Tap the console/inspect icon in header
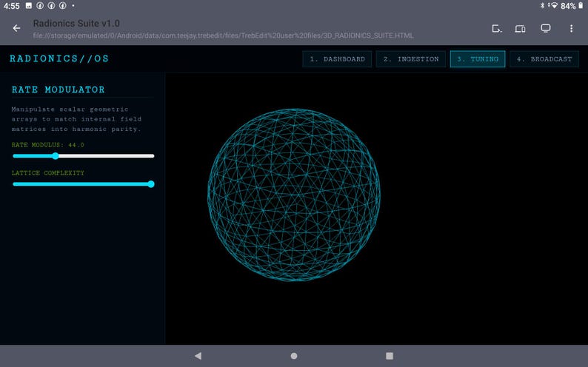The image size is (588, 367). click(x=496, y=28)
